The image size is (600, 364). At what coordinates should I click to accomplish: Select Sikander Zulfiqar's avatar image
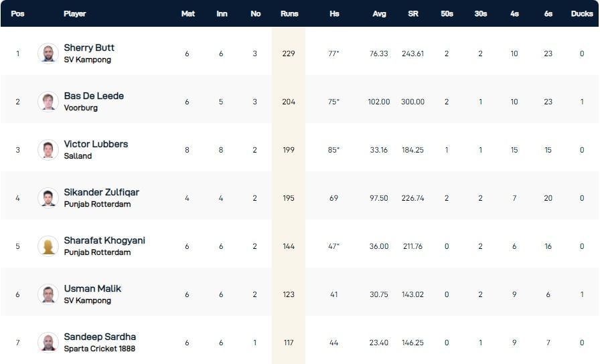(48, 198)
